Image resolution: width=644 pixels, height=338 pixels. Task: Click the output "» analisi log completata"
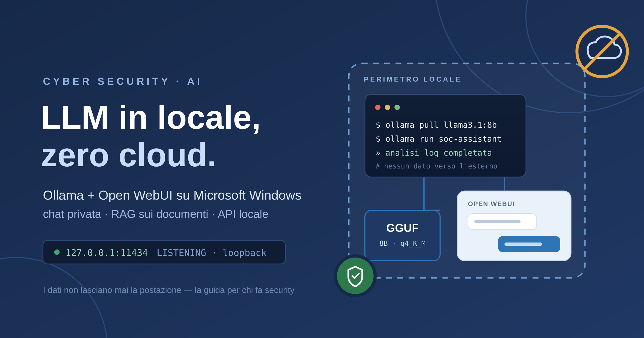[x=434, y=153]
